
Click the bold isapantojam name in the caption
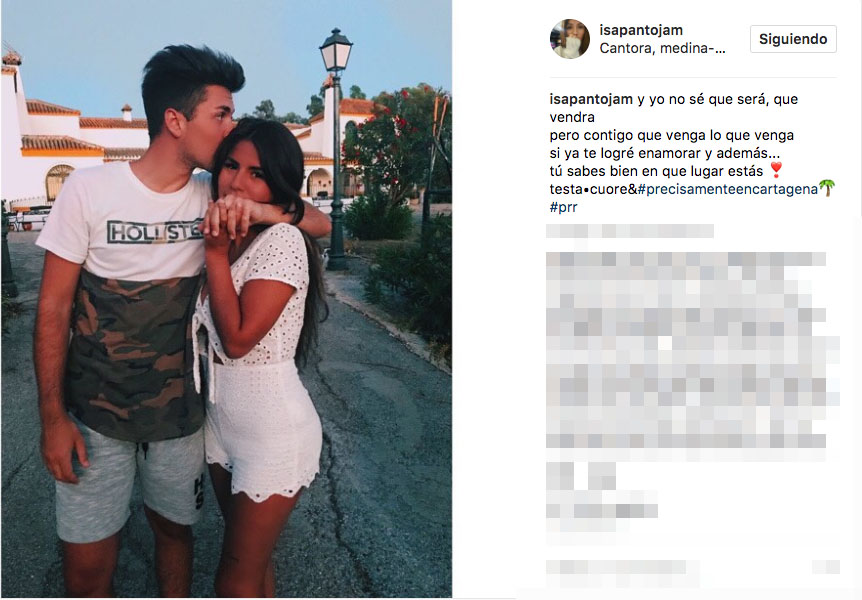point(591,99)
